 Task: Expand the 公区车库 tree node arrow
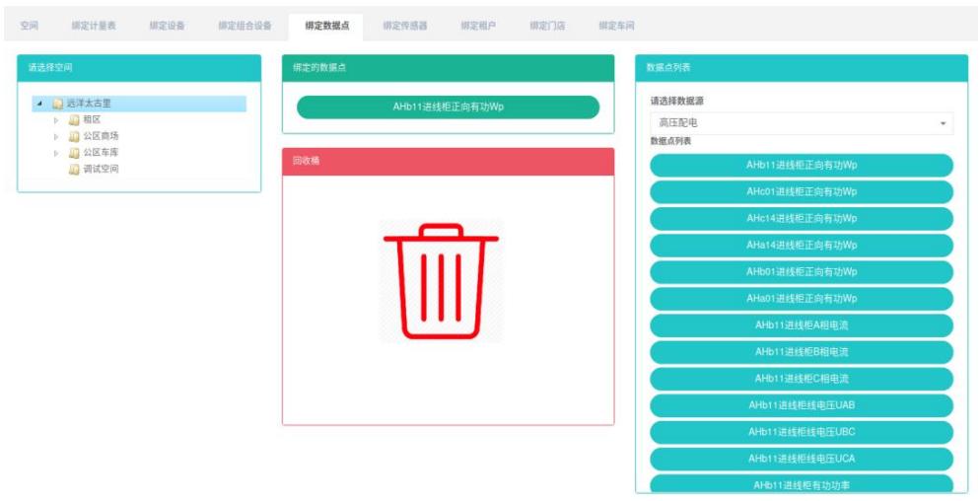(x=57, y=153)
